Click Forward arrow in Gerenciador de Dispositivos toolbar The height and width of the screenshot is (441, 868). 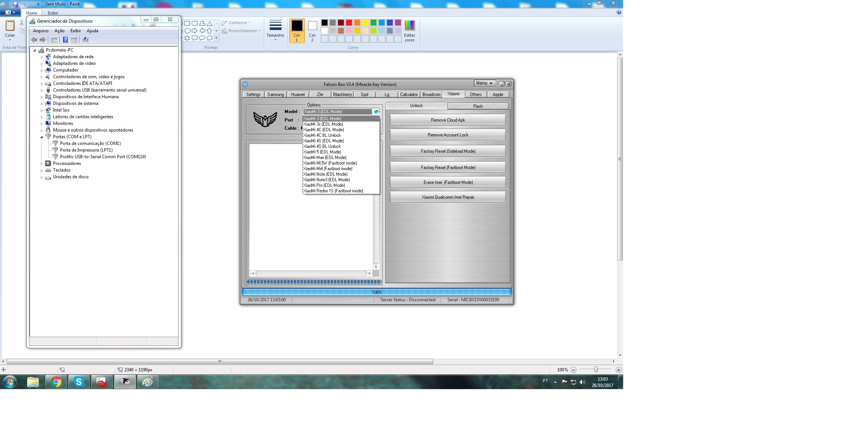[43, 40]
